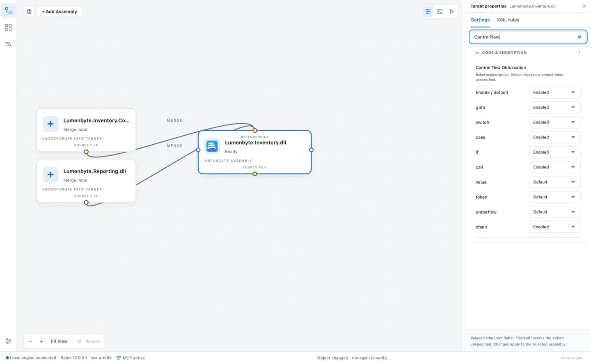Click source file port of Lumenbyte.Reporting.dll node
591x364 pixels.
click(86, 202)
